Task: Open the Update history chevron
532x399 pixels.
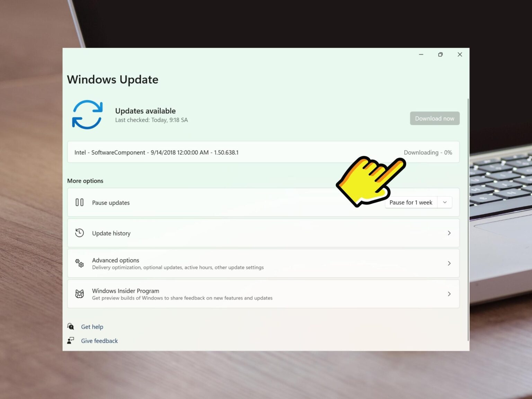Action: coord(449,233)
